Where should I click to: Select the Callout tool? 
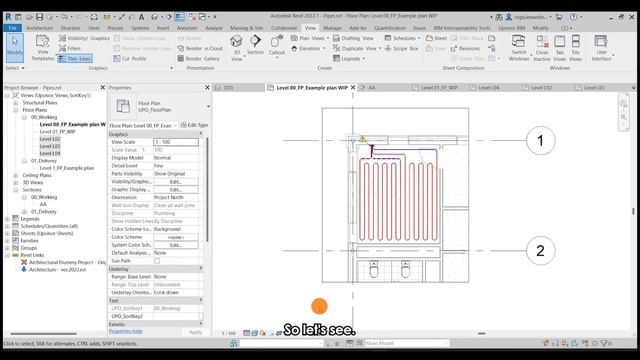tap(276, 46)
